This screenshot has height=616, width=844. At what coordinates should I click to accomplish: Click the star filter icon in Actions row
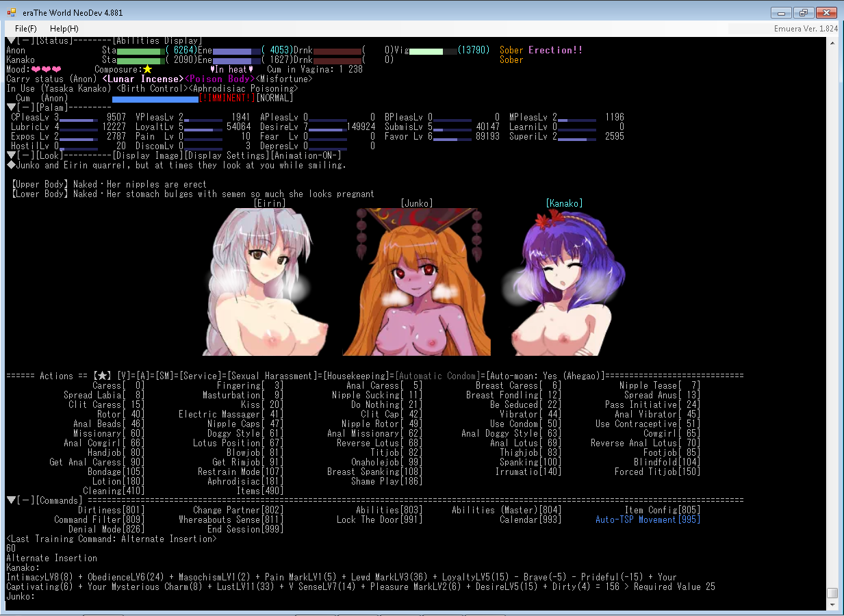[102, 376]
